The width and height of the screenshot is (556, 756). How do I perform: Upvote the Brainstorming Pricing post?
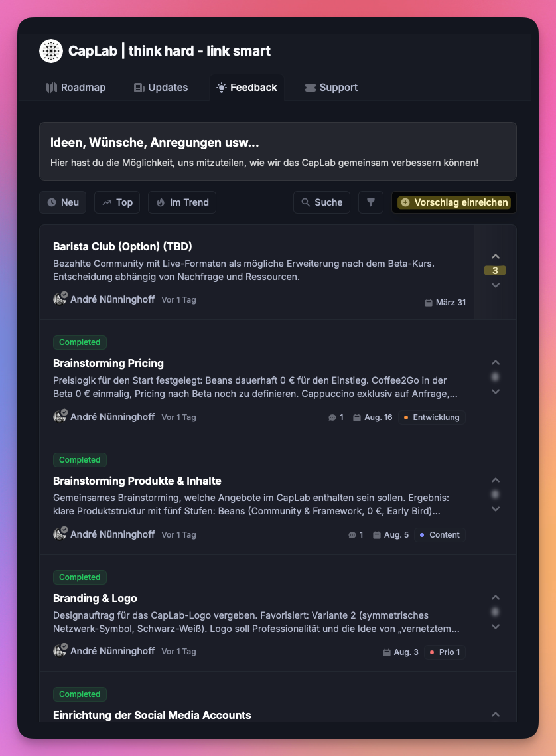click(495, 362)
